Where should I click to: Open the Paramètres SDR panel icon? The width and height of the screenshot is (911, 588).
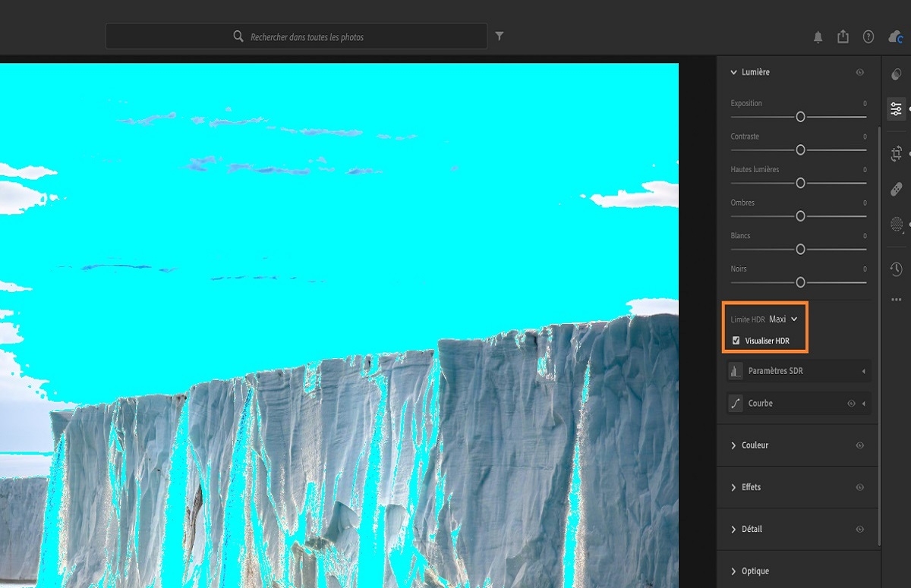(x=735, y=371)
